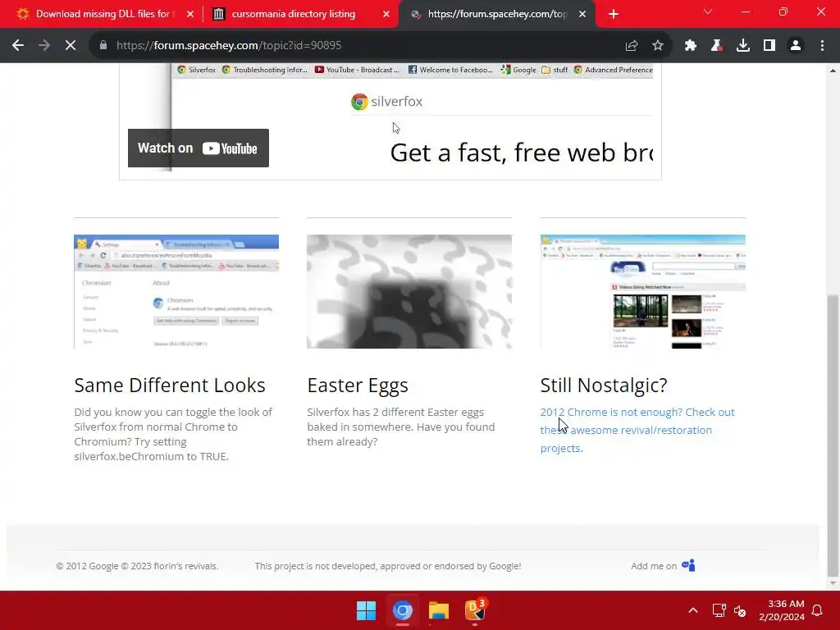Stop loading the page

click(x=71, y=46)
